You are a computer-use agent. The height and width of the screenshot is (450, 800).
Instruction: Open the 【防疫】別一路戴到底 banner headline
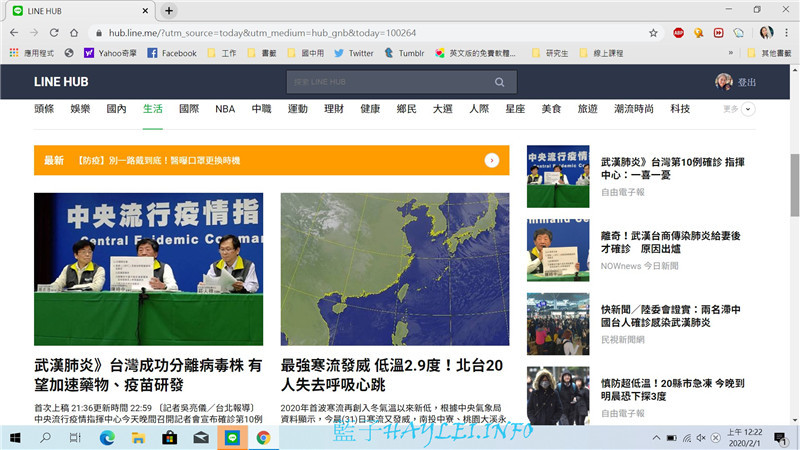(159, 161)
